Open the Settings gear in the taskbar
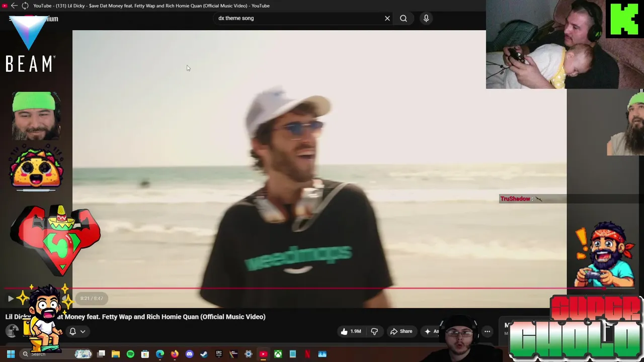Screen dimensions: 644x362 [x=248, y=354]
